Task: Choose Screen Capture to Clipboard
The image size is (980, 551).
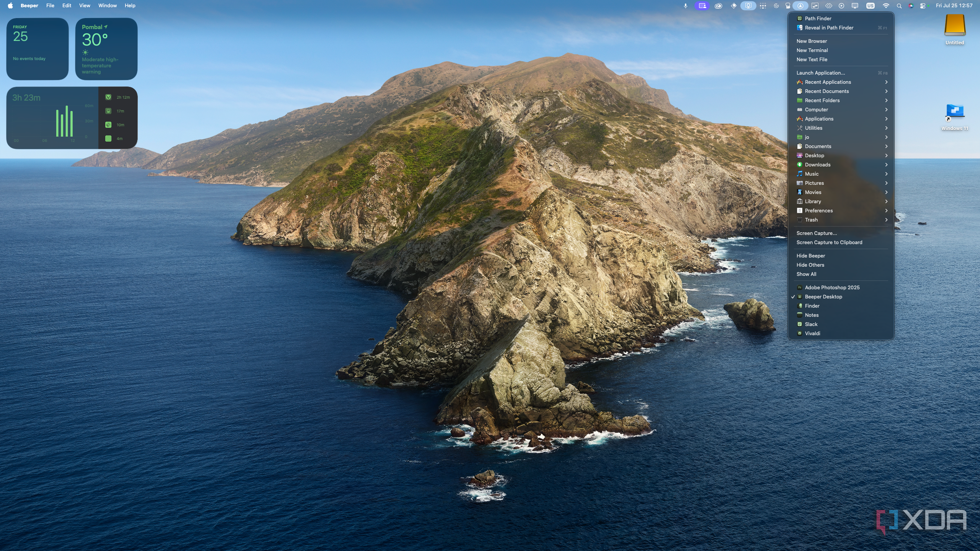Action: pos(841,242)
